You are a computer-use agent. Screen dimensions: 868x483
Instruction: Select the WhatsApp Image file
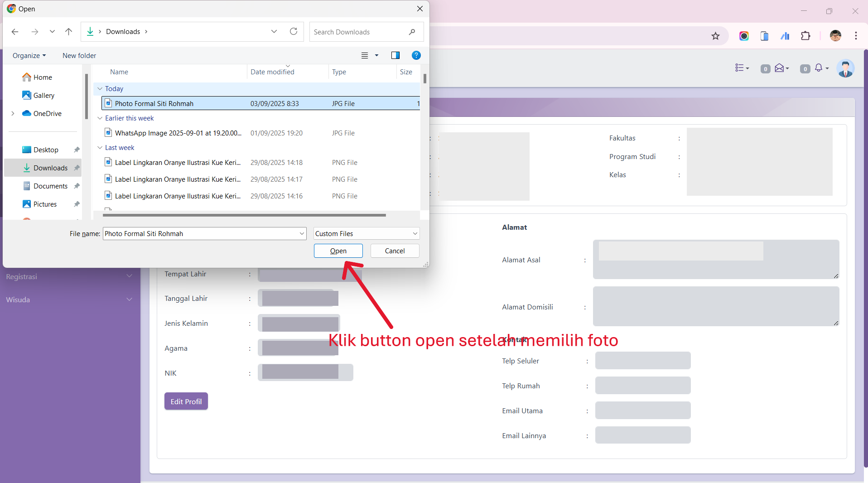tap(178, 133)
